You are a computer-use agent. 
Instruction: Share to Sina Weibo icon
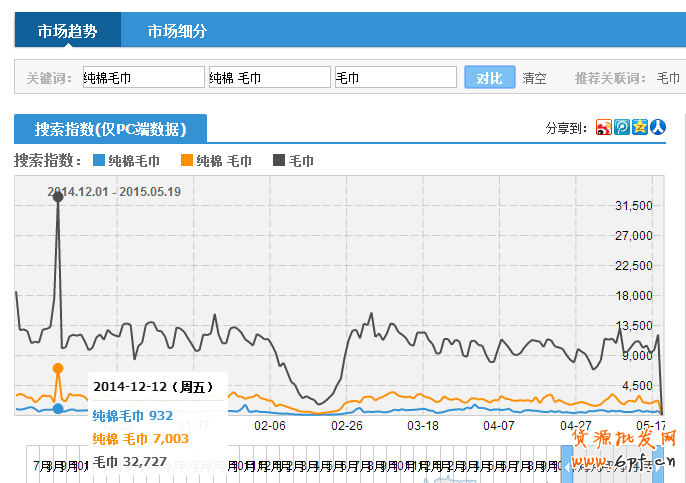tap(603, 127)
